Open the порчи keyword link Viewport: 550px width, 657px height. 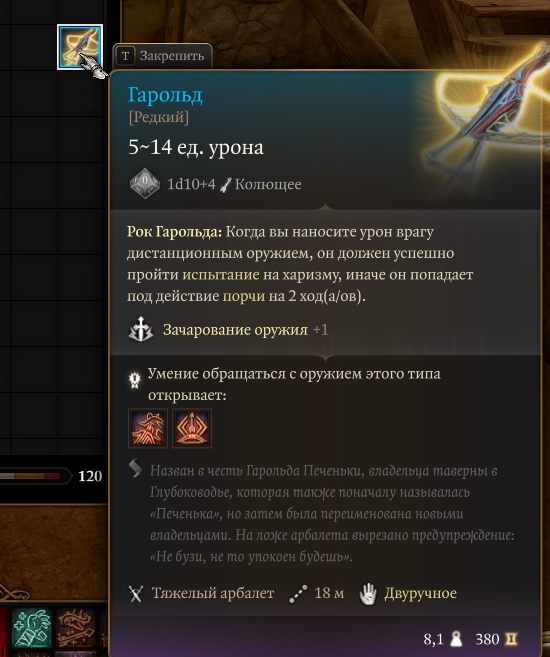[244, 296]
